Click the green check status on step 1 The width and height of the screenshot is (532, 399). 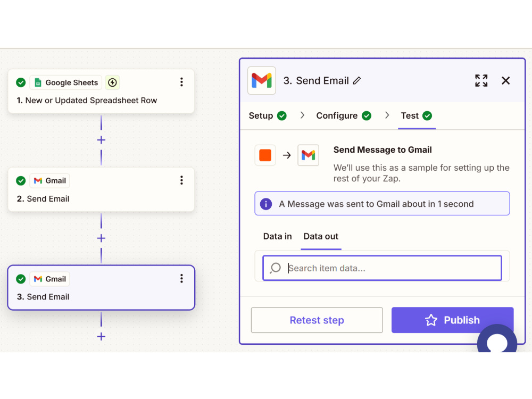click(x=21, y=82)
